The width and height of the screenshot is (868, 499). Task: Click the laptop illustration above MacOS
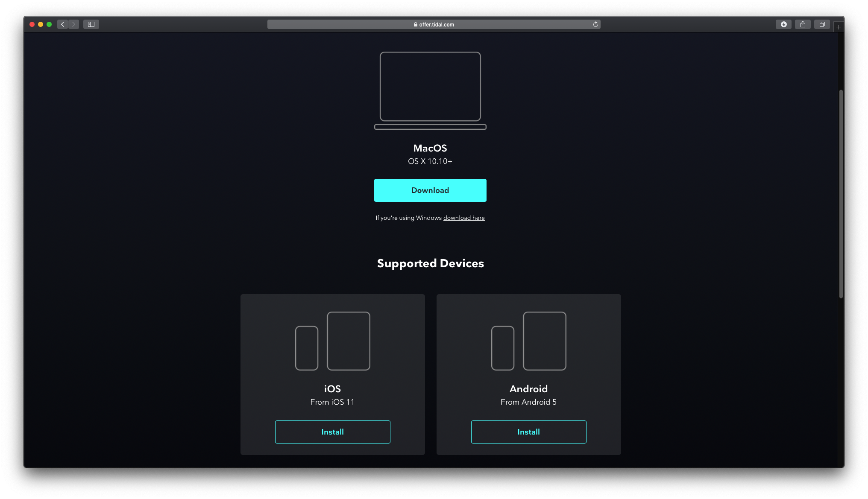pyautogui.click(x=430, y=90)
